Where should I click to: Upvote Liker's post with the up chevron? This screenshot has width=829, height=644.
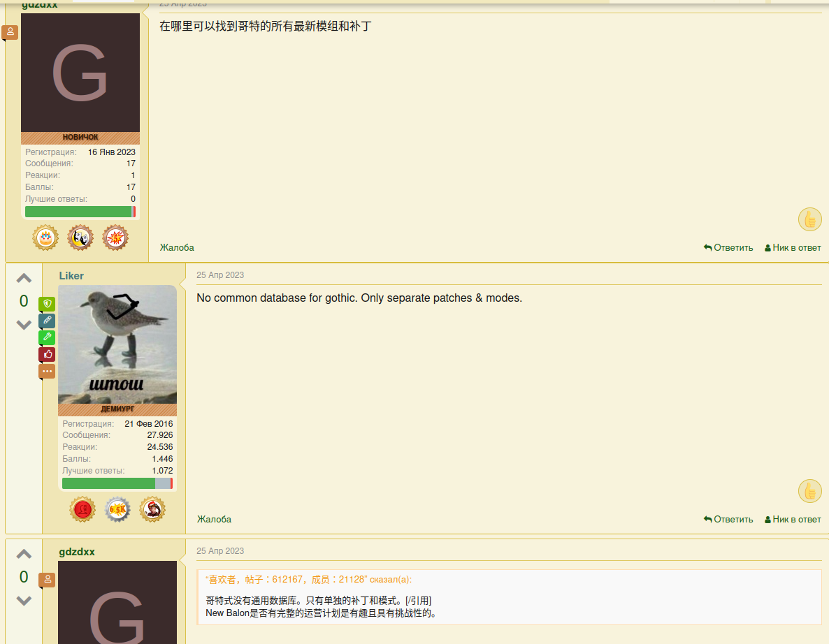coord(24,279)
